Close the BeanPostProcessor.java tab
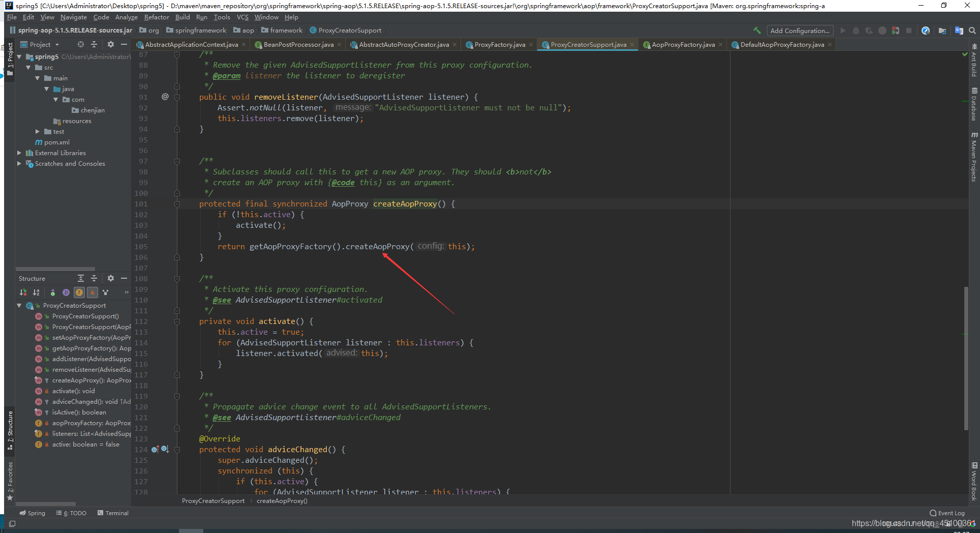The width and height of the screenshot is (980, 533). (340, 45)
